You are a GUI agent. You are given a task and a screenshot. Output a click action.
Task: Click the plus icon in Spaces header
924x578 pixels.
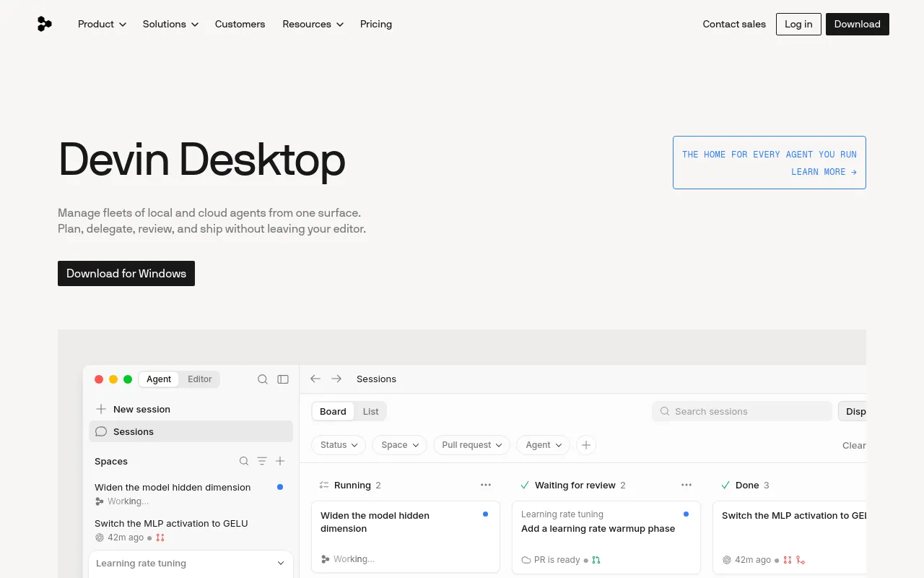coord(280,461)
